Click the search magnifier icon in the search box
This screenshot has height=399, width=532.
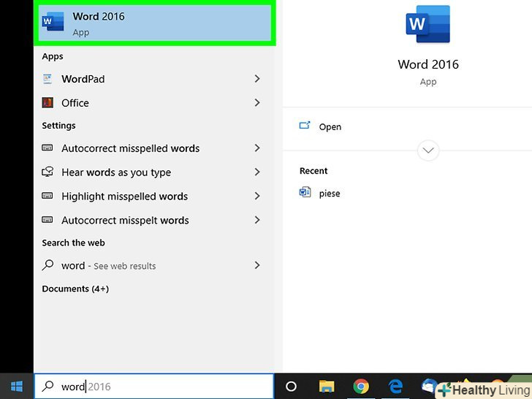(47, 386)
